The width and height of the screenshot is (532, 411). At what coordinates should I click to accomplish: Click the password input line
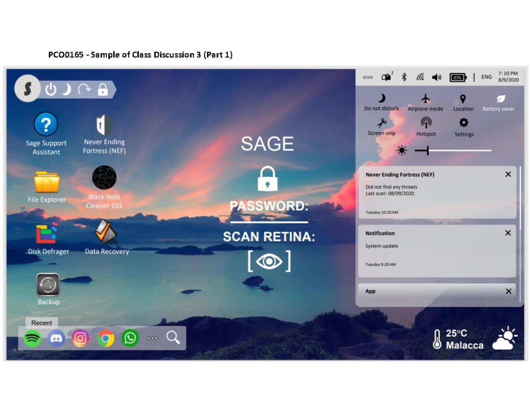(x=269, y=222)
